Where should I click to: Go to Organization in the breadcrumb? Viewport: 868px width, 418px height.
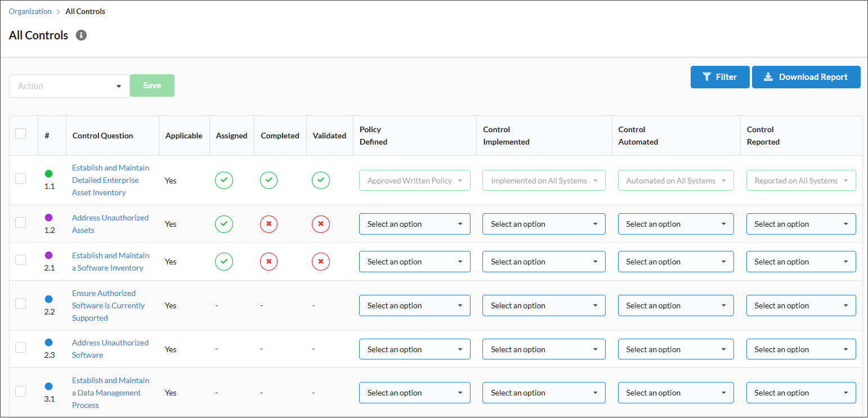click(x=30, y=11)
